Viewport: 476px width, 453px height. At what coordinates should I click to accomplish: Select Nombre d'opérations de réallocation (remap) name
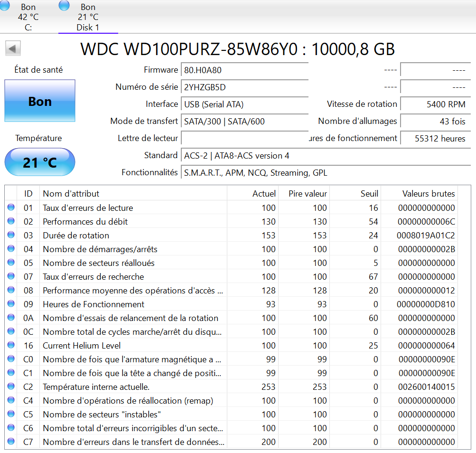(128, 401)
